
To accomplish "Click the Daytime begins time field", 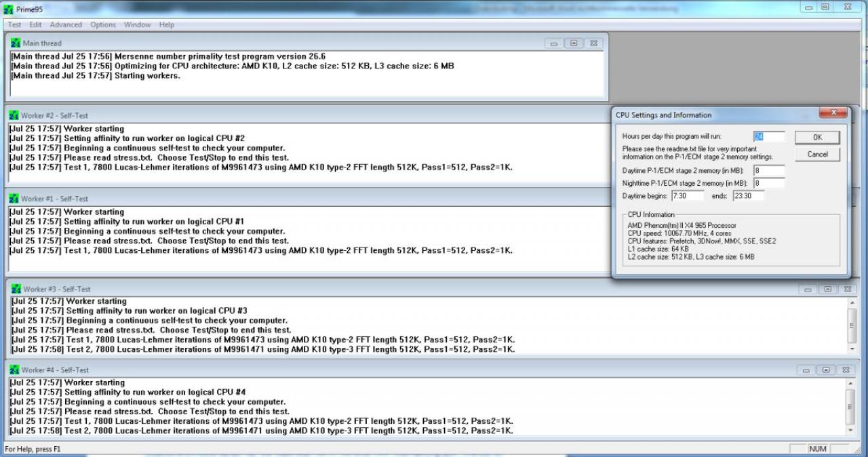I will [688, 196].
